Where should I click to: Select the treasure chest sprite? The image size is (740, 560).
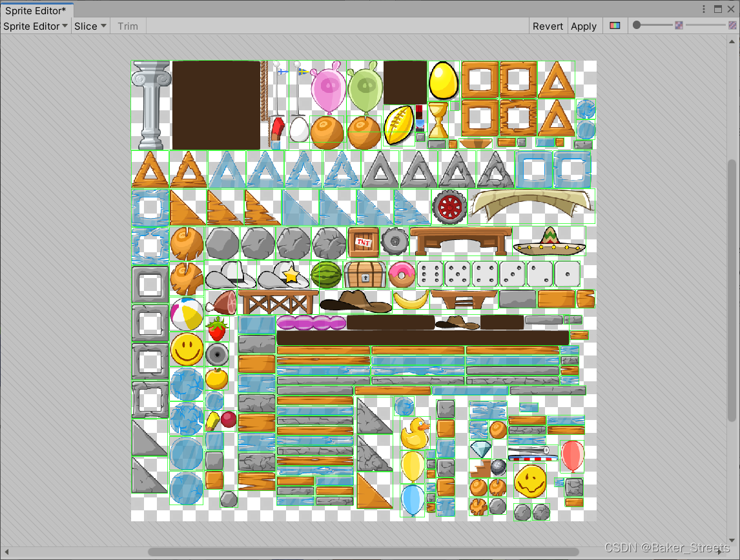click(x=365, y=274)
